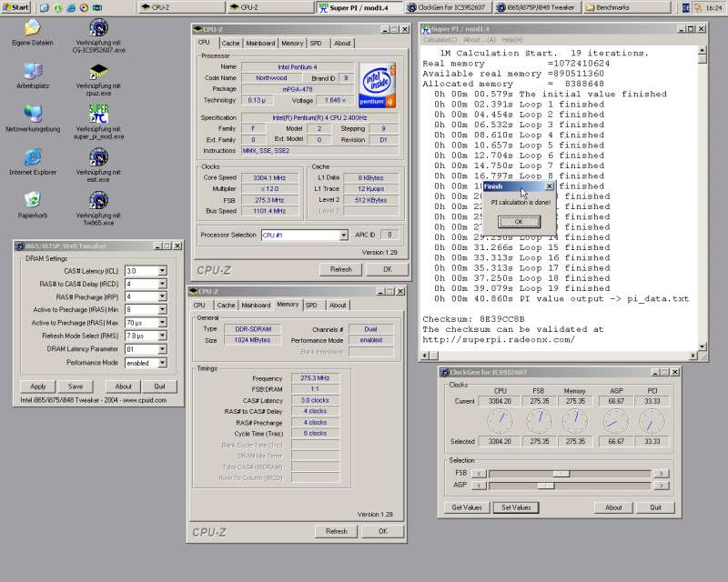
Task: Click AGP slider right arrow in ClockGen
Action: (x=662, y=486)
